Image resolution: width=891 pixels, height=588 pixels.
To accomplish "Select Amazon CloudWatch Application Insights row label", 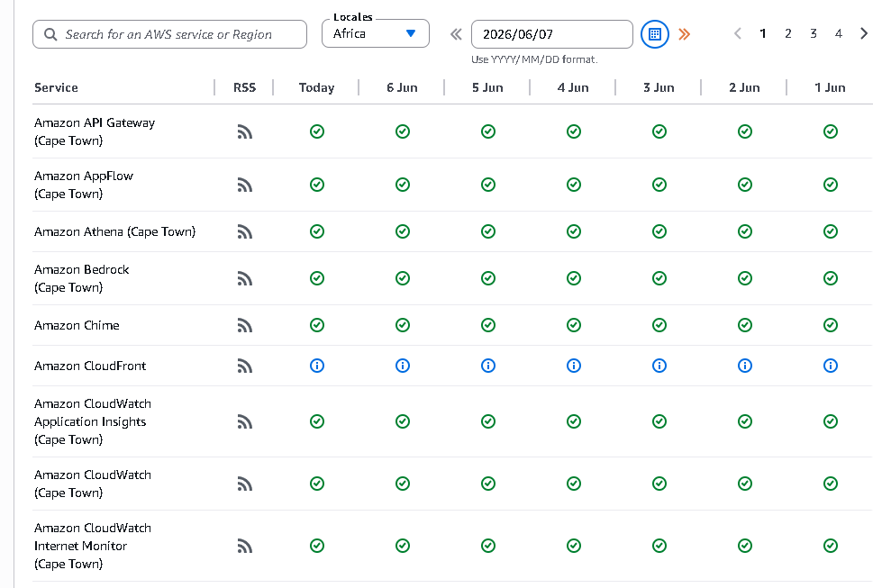I will (93, 421).
